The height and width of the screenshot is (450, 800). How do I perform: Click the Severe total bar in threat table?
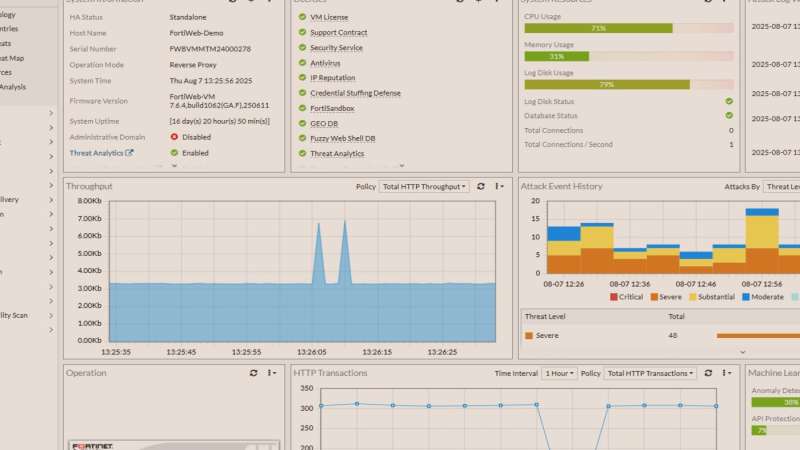click(x=758, y=335)
